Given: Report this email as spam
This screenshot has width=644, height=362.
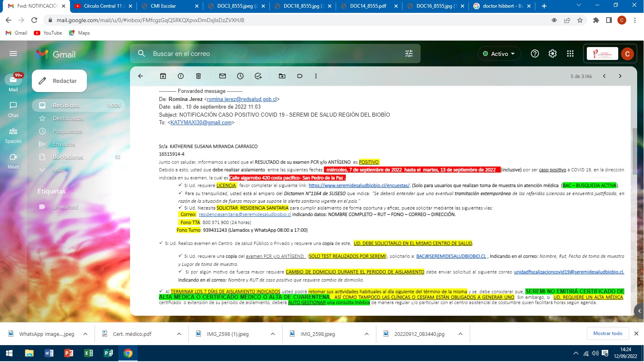Looking at the screenshot, I should pyautogui.click(x=181, y=76).
